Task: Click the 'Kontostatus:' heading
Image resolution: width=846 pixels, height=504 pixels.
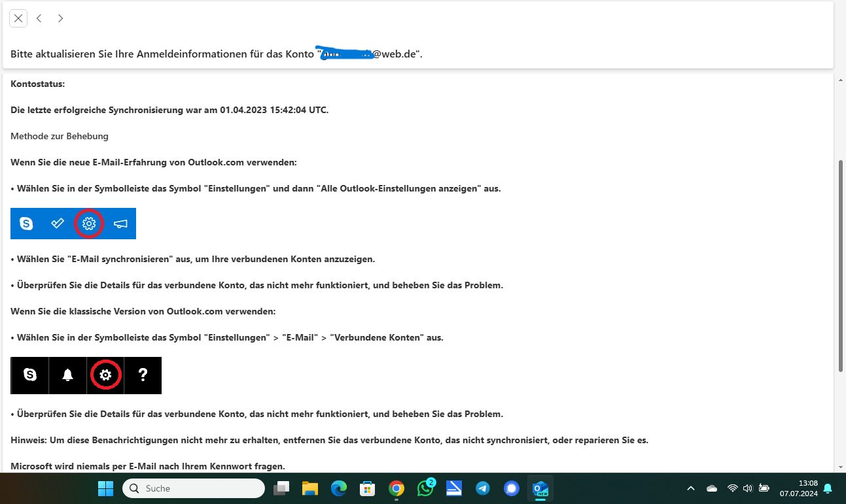Action: 37,84
